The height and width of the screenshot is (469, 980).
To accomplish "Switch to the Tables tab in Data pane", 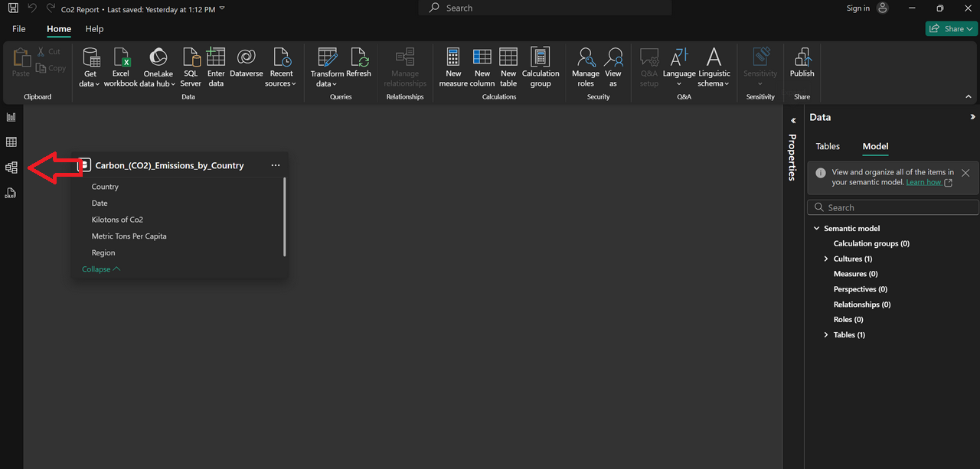I will tap(828, 146).
